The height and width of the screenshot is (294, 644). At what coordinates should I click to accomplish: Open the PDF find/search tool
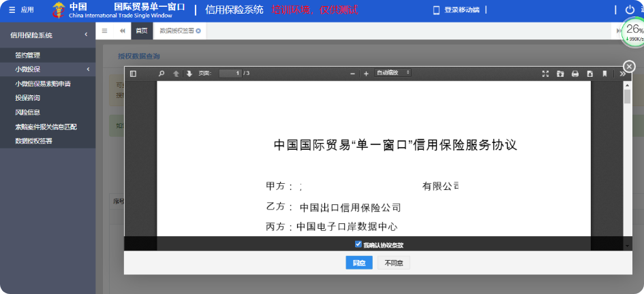tap(162, 73)
